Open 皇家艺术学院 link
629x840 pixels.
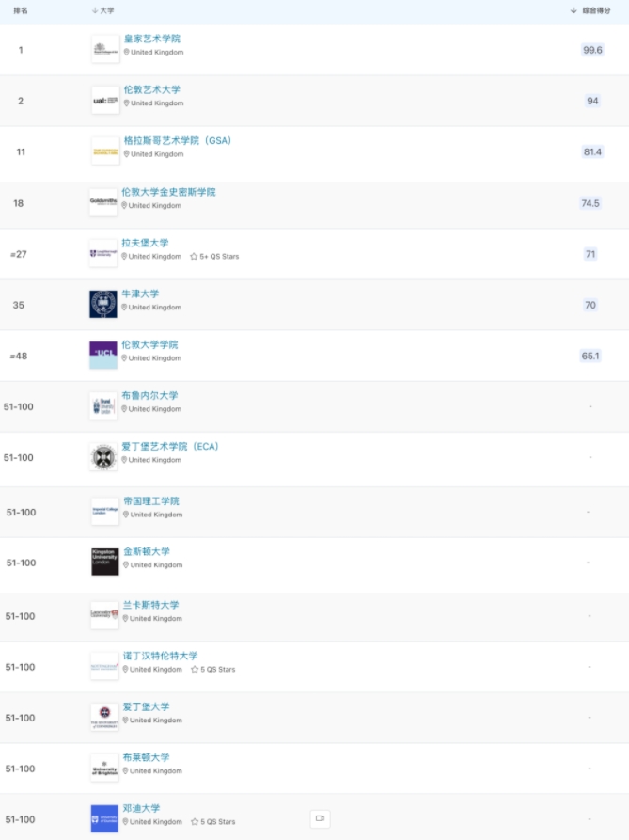point(152,39)
